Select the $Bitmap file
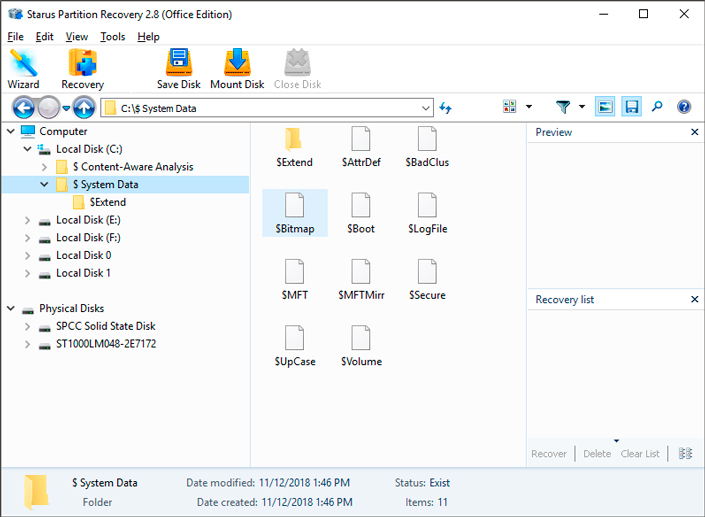Screen dimensions: 705x517 (x=294, y=213)
